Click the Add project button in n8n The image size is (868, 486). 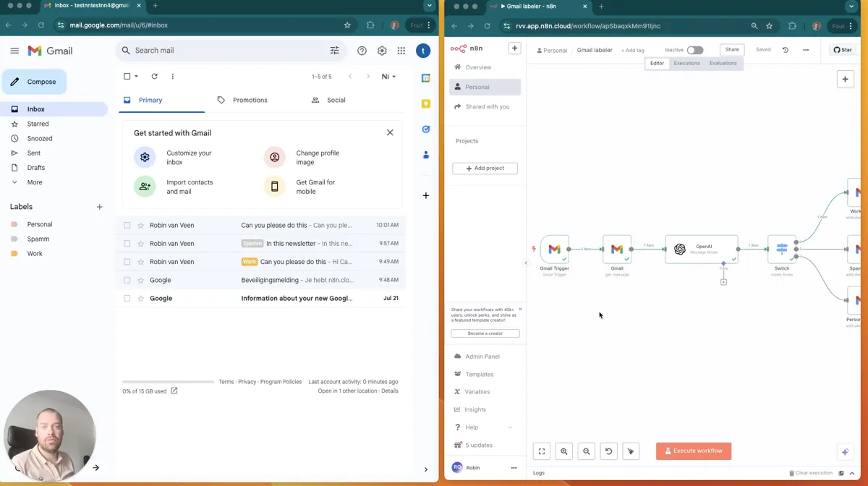click(485, 169)
